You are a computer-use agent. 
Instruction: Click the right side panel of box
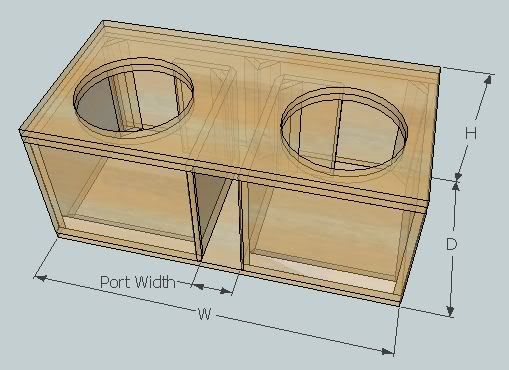pos(412,253)
